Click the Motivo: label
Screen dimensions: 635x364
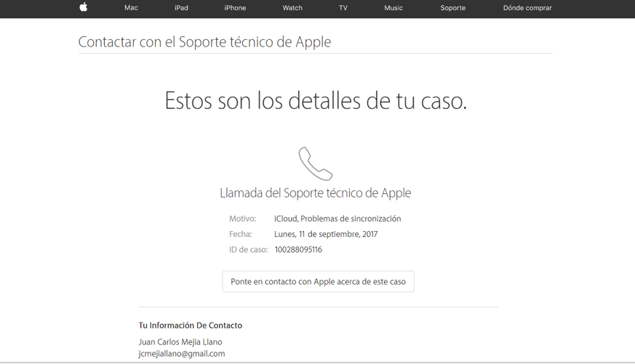242,219
